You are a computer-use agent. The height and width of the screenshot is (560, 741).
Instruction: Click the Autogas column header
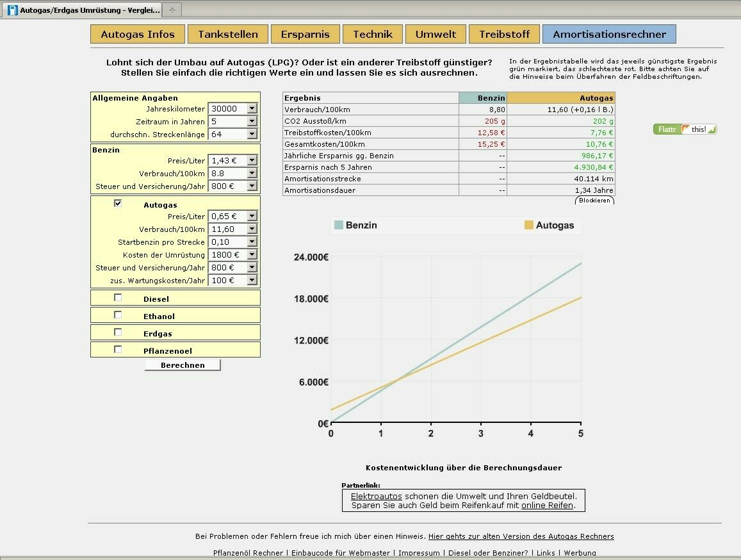tap(561, 98)
